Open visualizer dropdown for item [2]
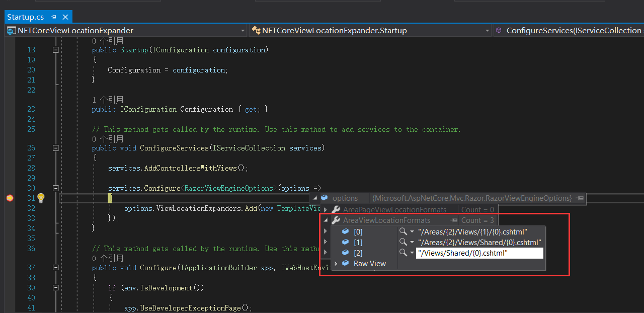 tap(412, 253)
